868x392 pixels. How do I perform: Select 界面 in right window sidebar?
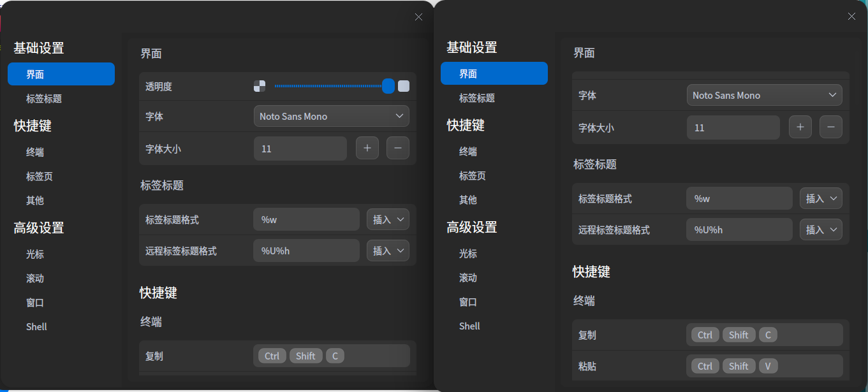494,74
